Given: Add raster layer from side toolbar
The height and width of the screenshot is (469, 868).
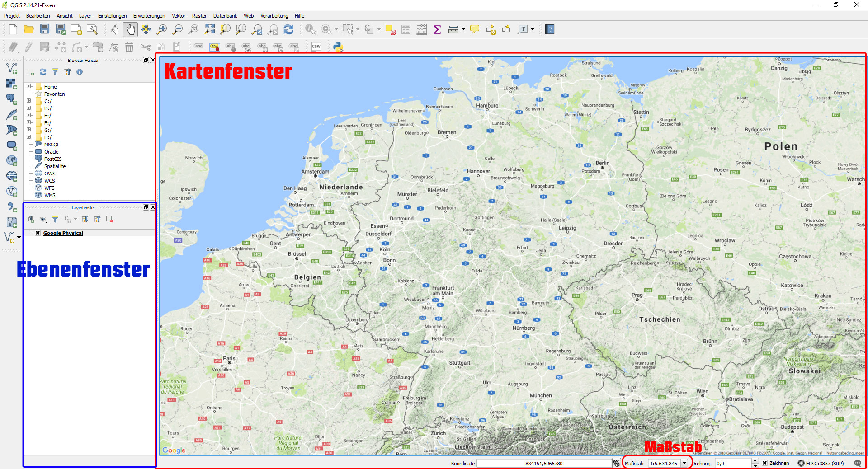Looking at the screenshot, I should click(12, 84).
